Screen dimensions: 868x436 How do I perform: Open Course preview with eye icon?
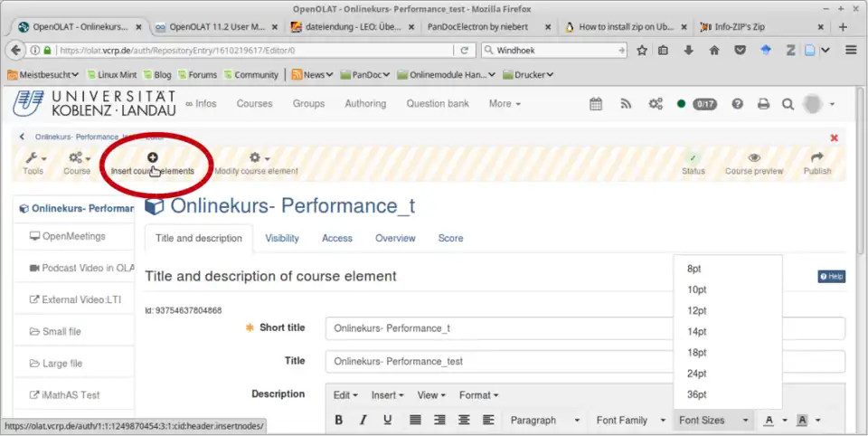[x=754, y=157]
